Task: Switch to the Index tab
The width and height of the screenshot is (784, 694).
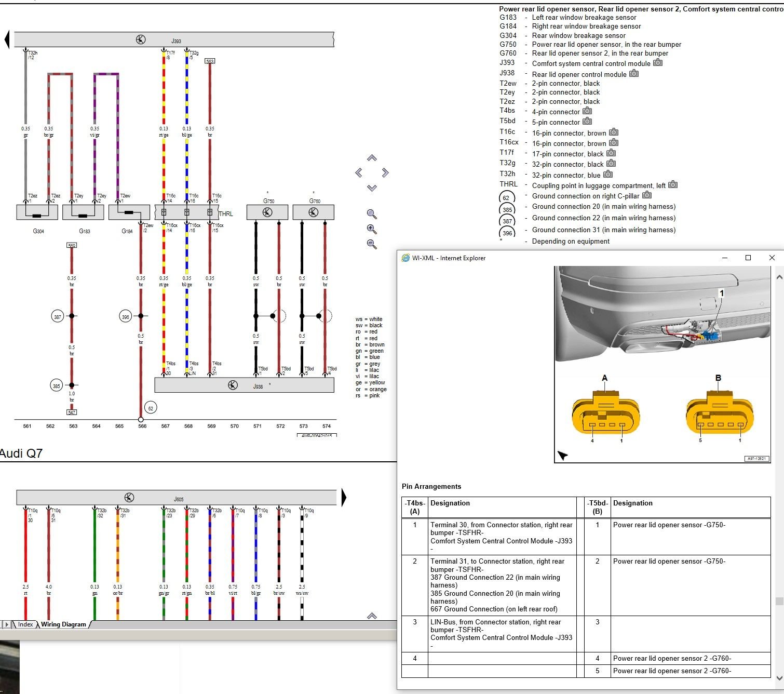Action: click(25, 624)
